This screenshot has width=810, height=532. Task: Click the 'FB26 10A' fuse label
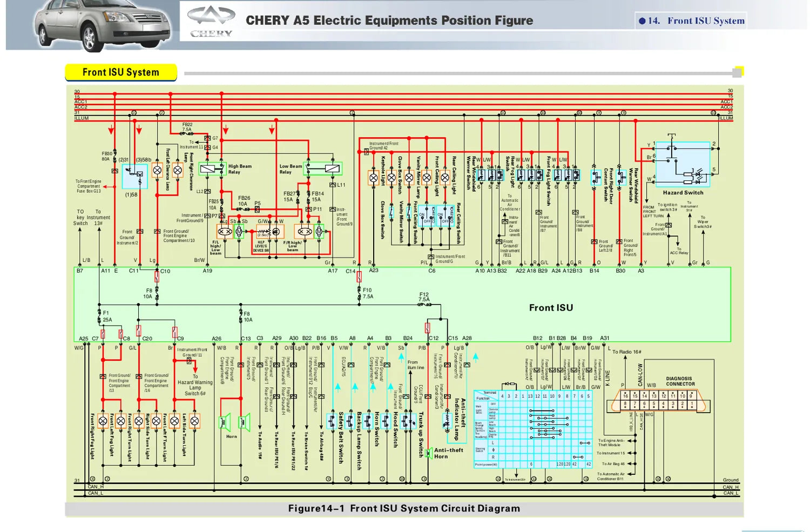click(244, 201)
